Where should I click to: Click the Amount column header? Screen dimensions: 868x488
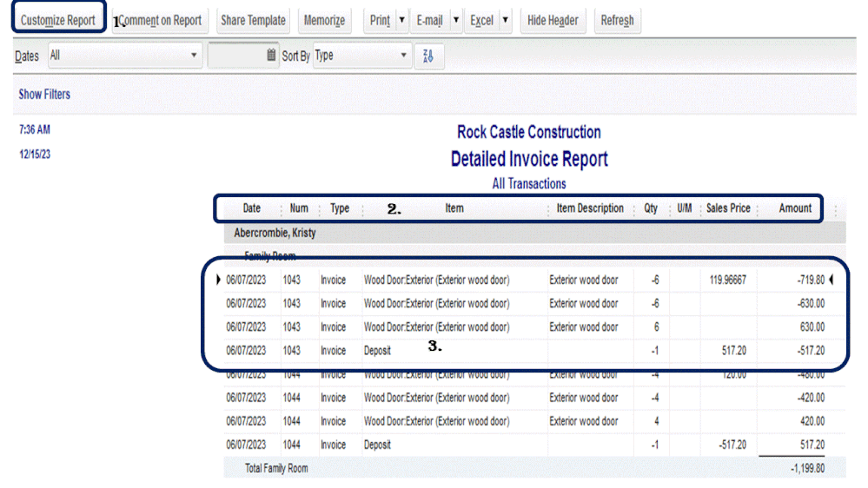coord(795,208)
